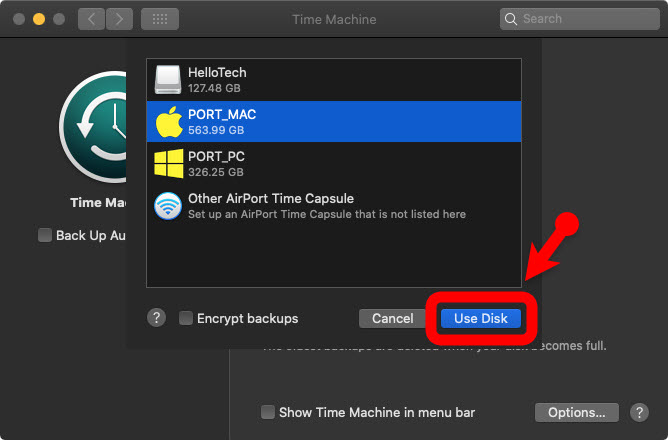Enable Show Time Machine in menu bar
The image size is (668, 440).
(268, 412)
